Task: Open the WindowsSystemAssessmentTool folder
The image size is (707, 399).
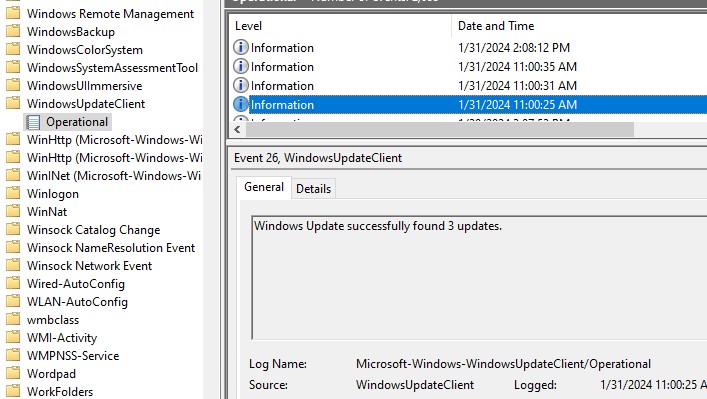Action: 112,68
